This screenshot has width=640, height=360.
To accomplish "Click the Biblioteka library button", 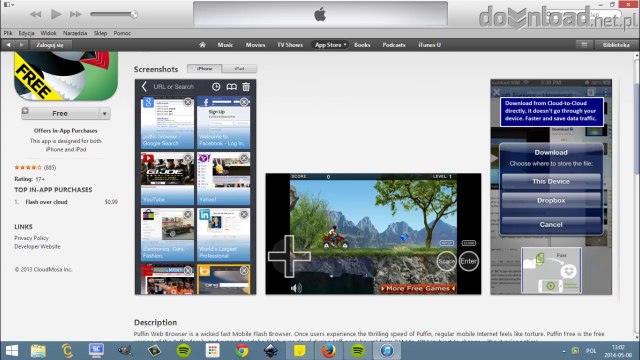I will click(x=616, y=45).
